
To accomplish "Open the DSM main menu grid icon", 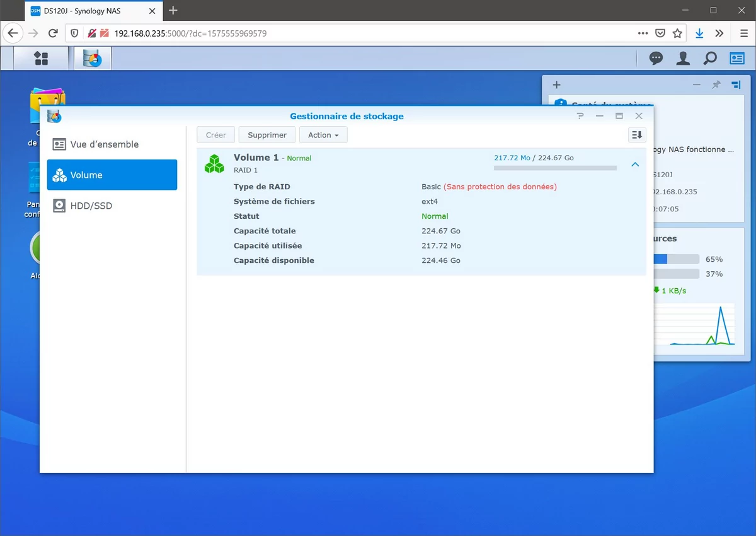I will pos(41,59).
